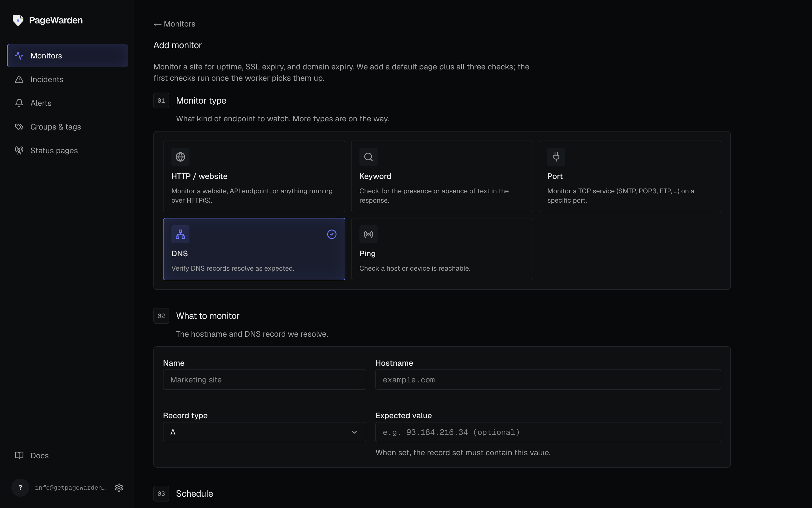
Task: Open account settings gear icon
Action: (119, 487)
